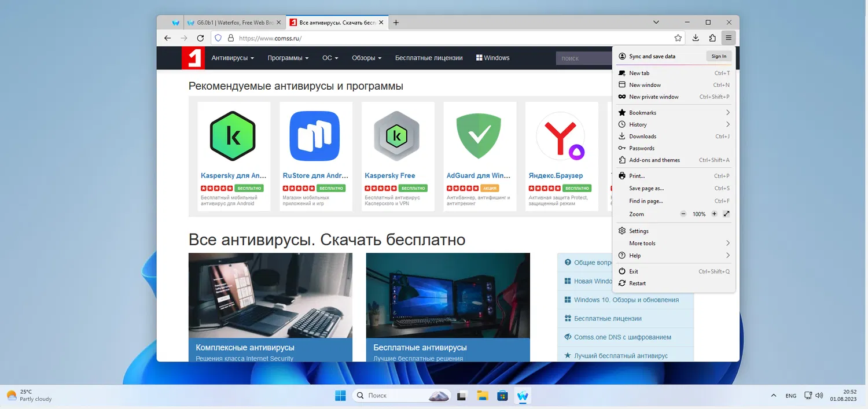
Task: Open File Explorer from the taskbar
Action: 482,396
